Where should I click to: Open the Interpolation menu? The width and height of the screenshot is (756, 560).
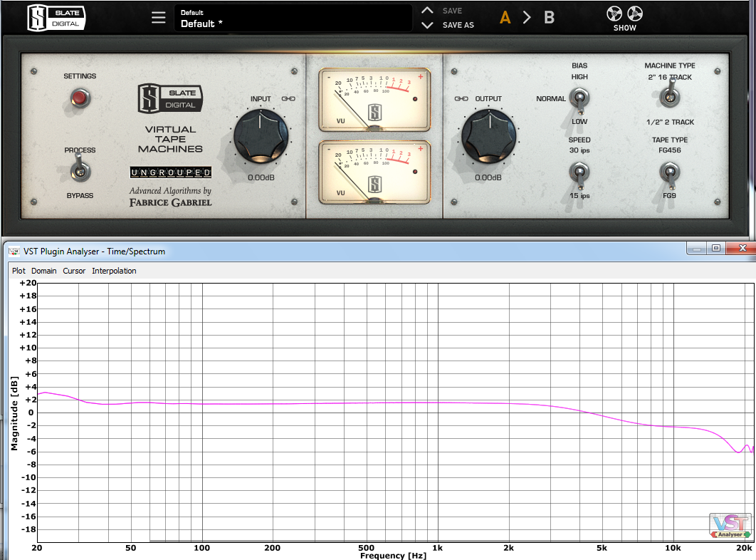click(115, 271)
